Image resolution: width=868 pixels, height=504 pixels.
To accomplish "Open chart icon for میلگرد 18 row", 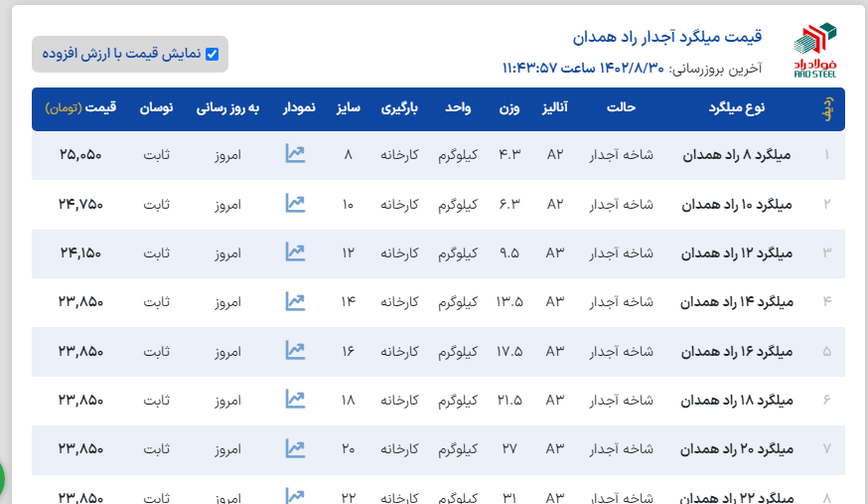I will click(295, 400).
